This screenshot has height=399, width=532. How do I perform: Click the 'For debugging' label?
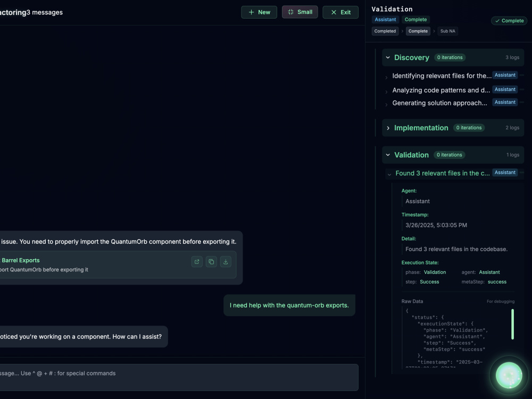501,301
